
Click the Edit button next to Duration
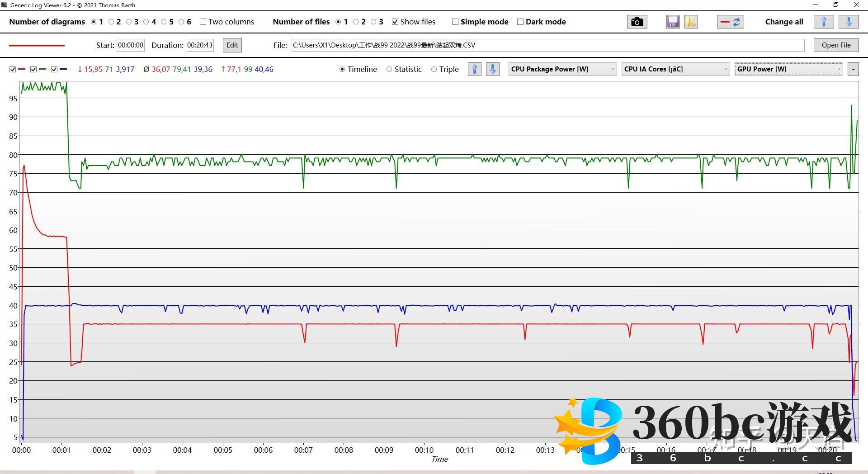point(232,45)
